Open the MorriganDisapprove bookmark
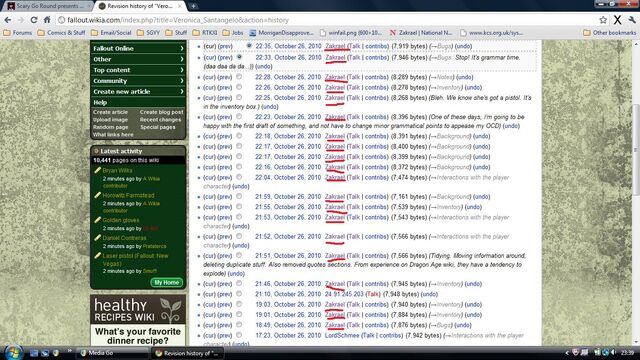 [x=281, y=33]
